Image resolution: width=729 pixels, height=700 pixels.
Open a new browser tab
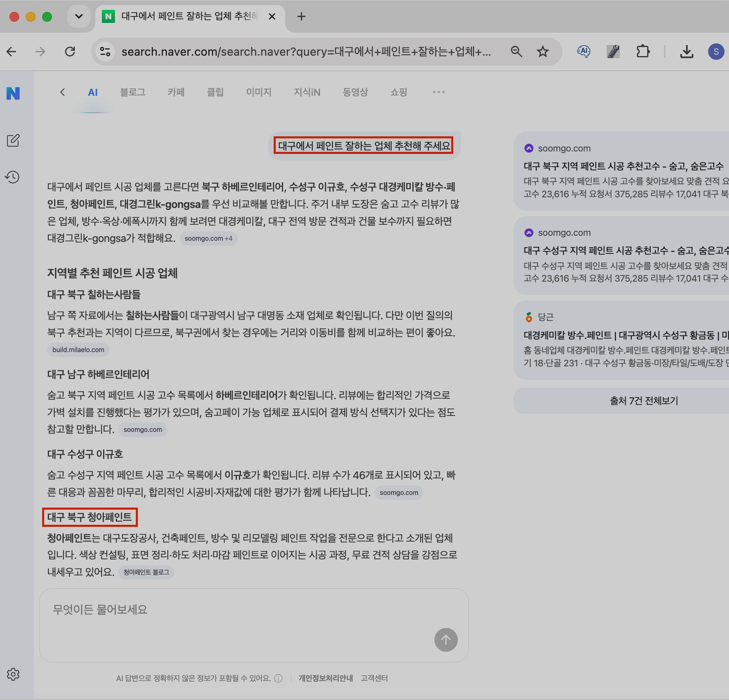301,16
